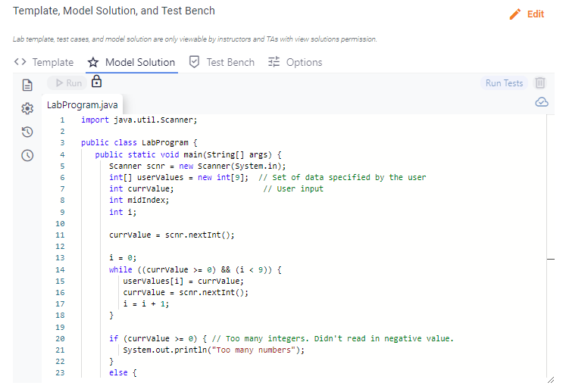
Task: Open the files sidebar icon
Action: click(x=27, y=85)
